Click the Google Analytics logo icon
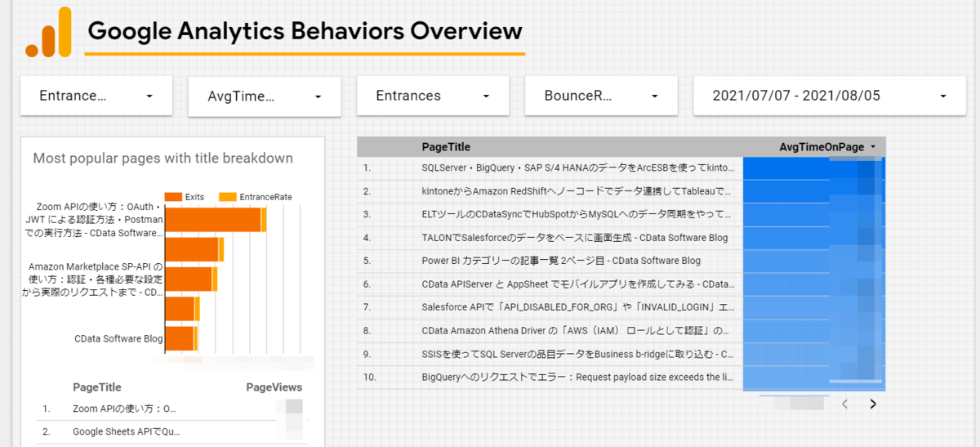The image size is (980, 447). [x=48, y=33]
